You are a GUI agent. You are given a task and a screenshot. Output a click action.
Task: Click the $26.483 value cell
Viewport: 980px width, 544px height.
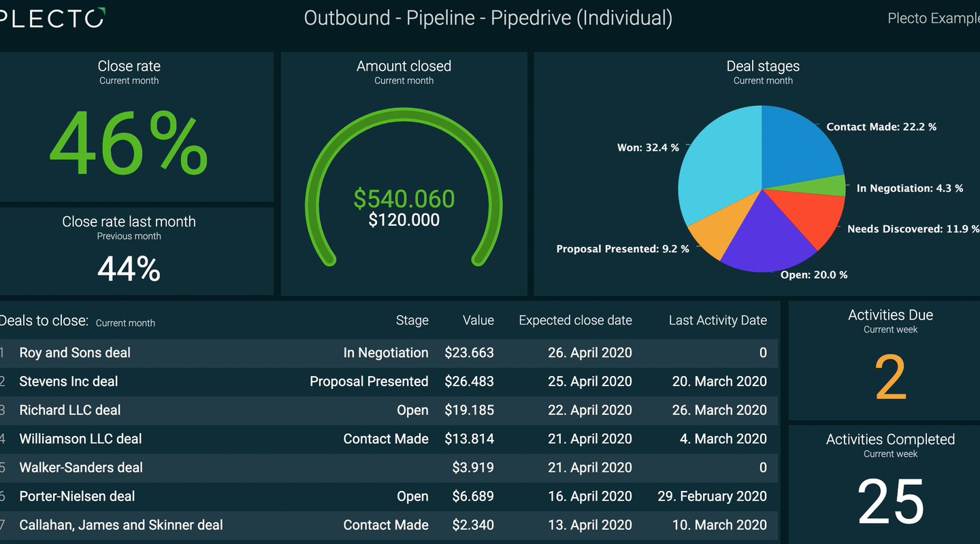coord(470,381)
